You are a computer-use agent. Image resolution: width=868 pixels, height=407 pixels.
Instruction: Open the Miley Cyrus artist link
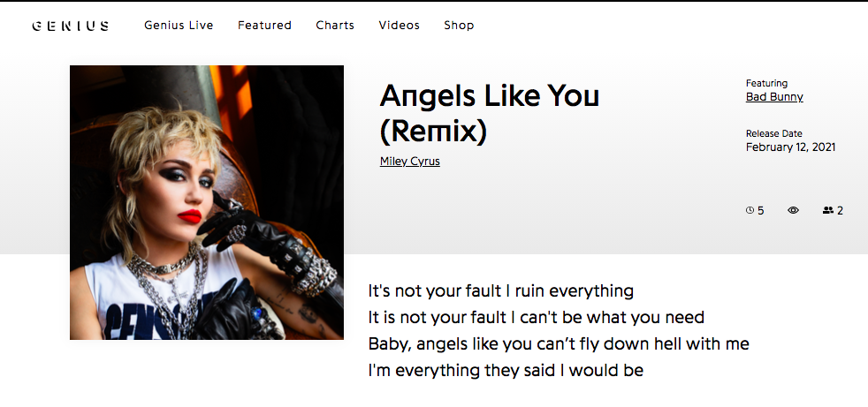pos(409,162)
